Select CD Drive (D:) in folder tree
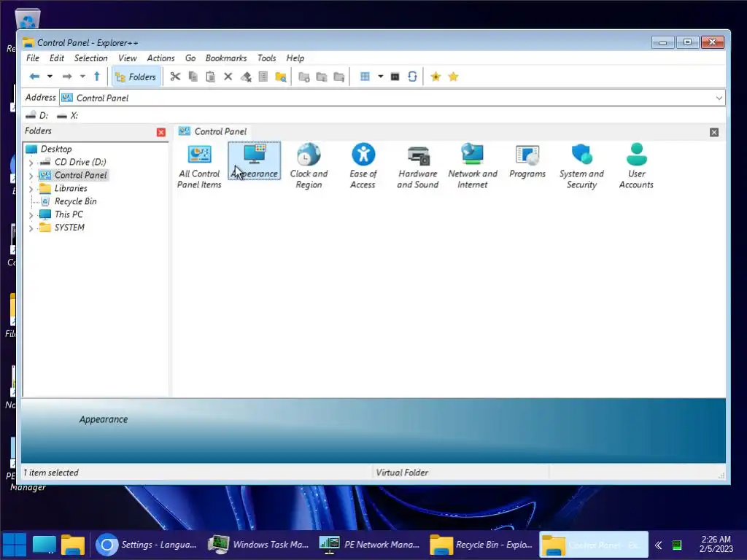This screenshot has height=560, width=747. [80, 162]
